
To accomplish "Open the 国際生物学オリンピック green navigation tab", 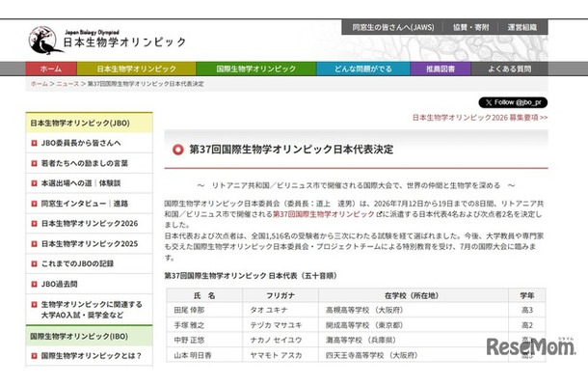I will [x=256, y=69].
